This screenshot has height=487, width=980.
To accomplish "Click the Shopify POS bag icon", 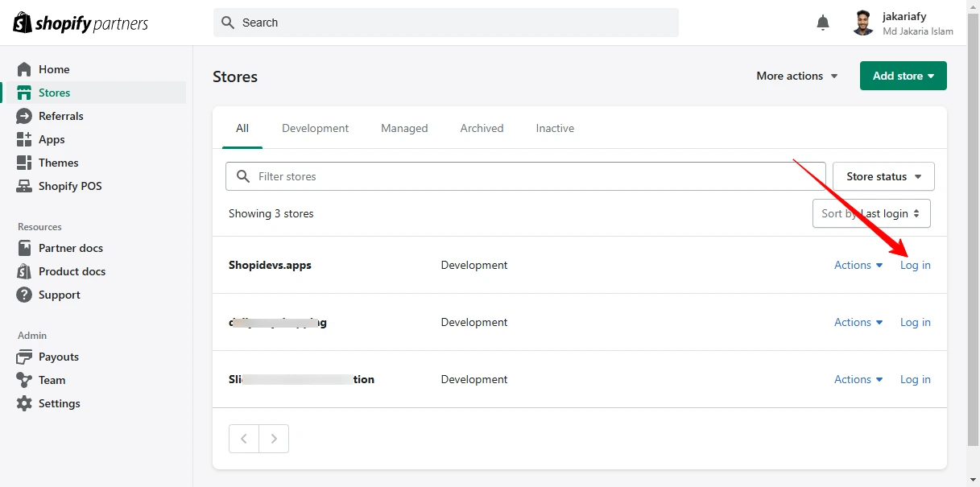I will [24, 186].
